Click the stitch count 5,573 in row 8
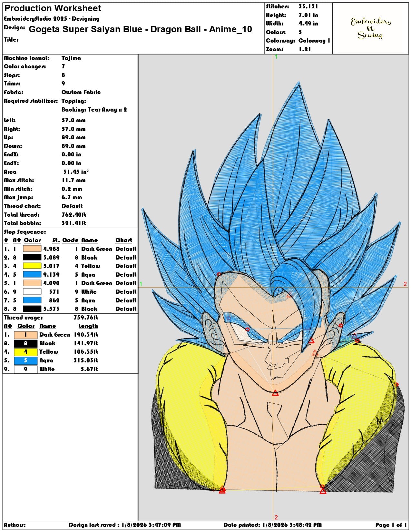The width and height of the screenshot is (411, 532). 52,309
